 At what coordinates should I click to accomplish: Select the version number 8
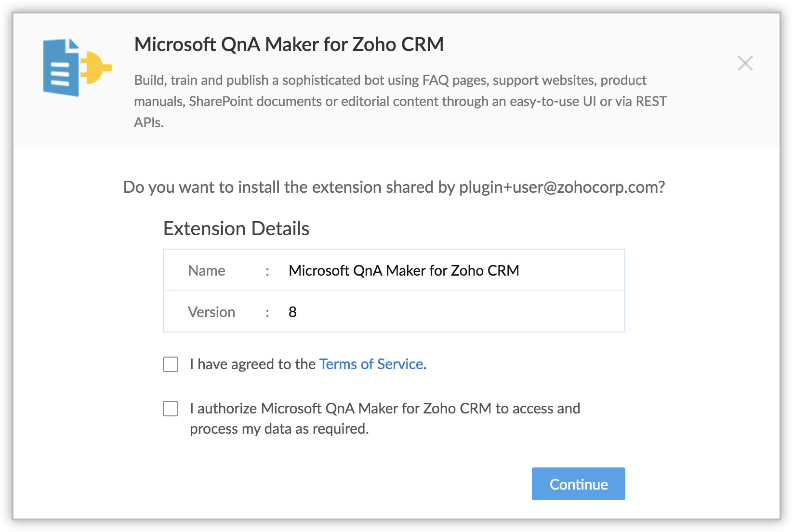point(292,312)
